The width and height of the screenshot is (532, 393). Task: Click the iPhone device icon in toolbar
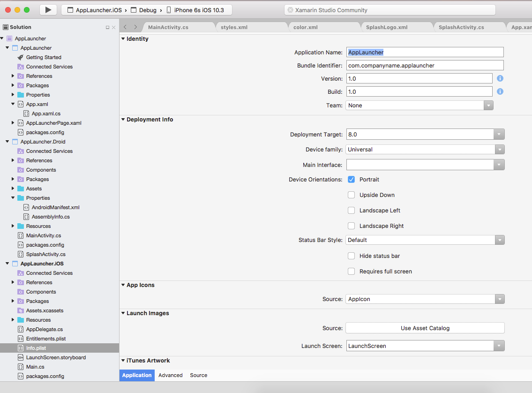click(x=169, y=10)
